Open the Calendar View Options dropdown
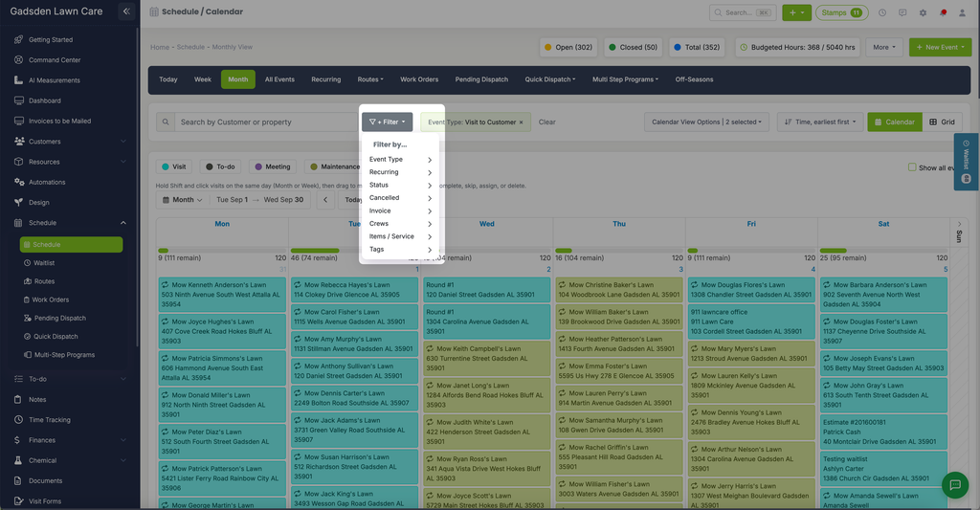 pyautogui.click(x=706, y=122)
